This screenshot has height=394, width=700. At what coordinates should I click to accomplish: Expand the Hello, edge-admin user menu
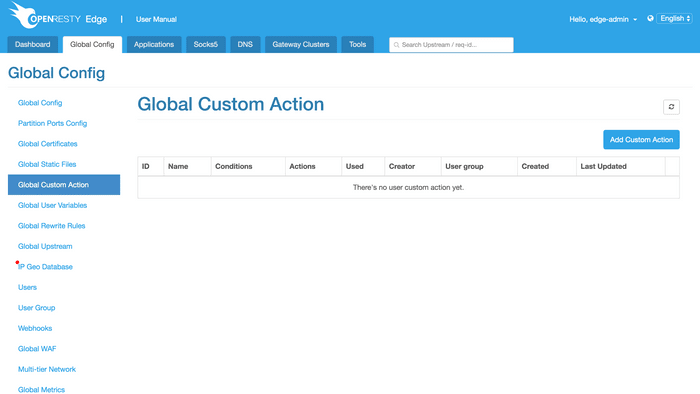click(x=603, y=19)
